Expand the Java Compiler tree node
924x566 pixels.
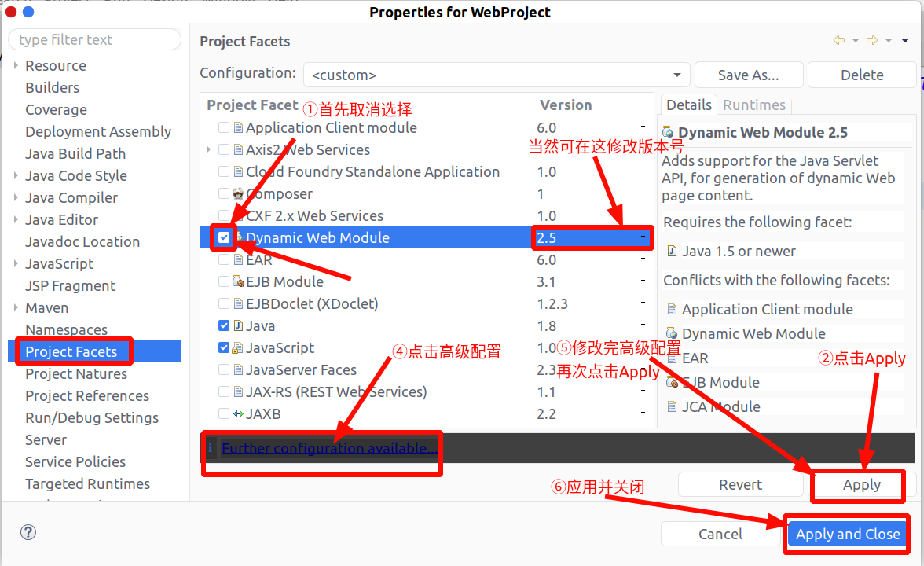(x=16, y=197)
